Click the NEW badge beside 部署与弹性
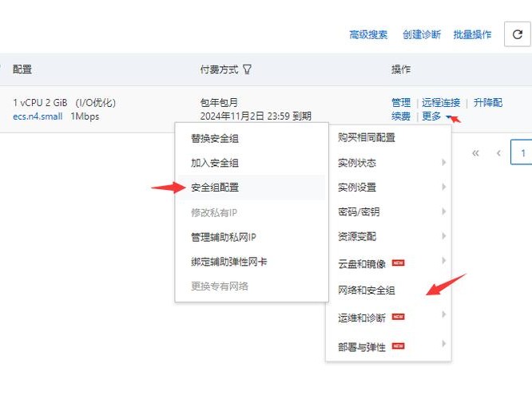The width and height of the screenshot is (532, 399). (398, 346)
